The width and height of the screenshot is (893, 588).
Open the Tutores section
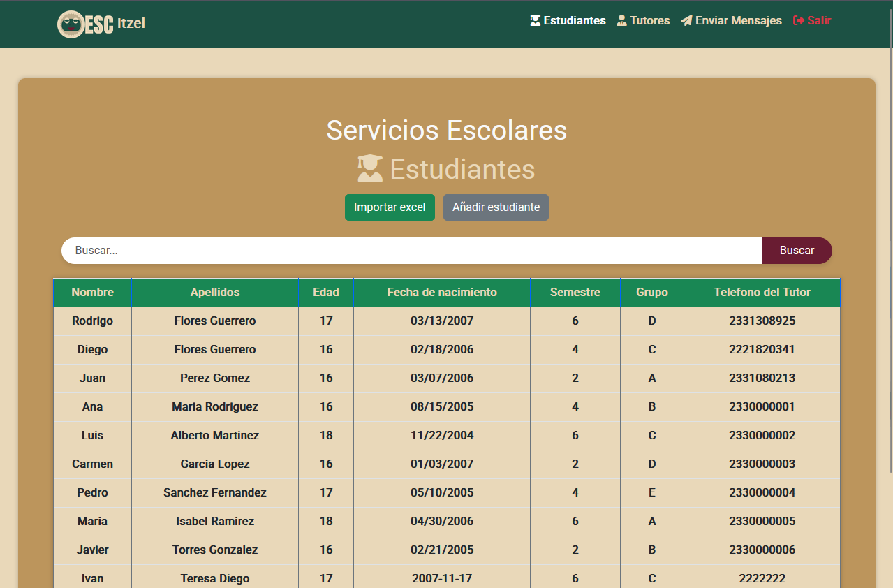649,20
